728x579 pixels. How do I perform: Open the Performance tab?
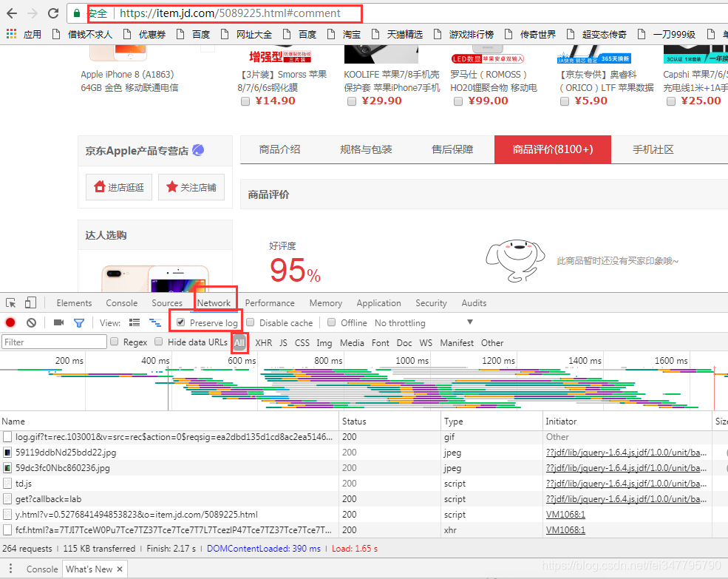click(270, 303)
